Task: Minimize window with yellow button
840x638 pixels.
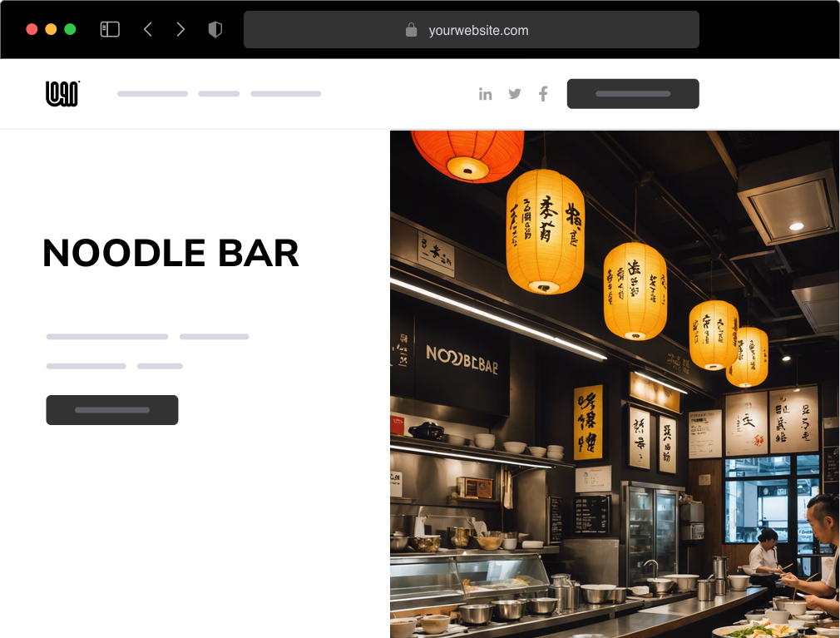Action: 51,29
